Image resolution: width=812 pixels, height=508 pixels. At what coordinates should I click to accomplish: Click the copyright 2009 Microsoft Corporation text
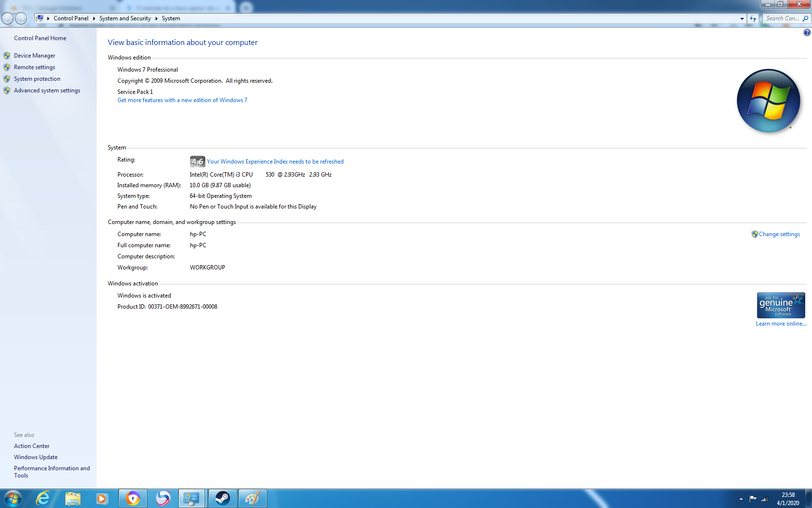(x=195, y=81)
